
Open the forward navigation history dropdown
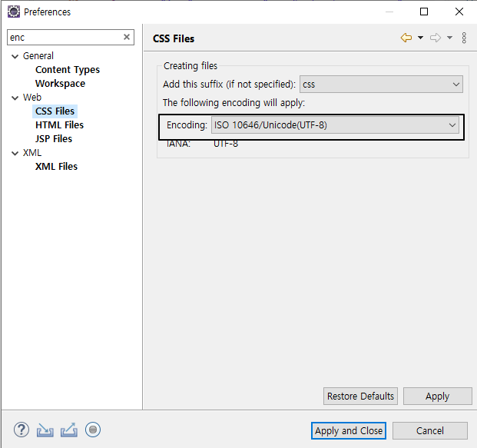[x=449, y=38]
